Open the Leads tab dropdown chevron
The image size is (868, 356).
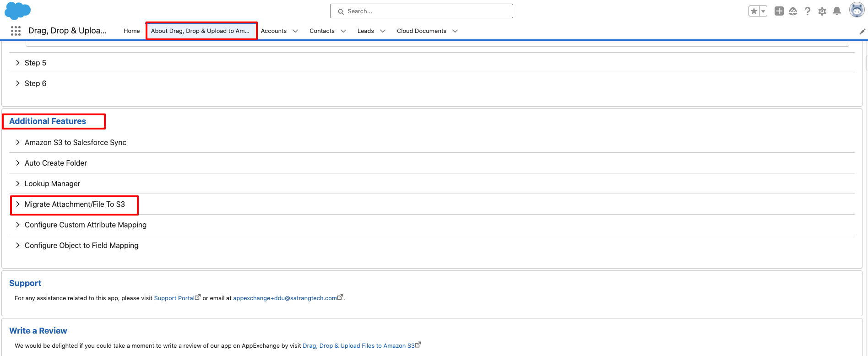pos(383,31)
